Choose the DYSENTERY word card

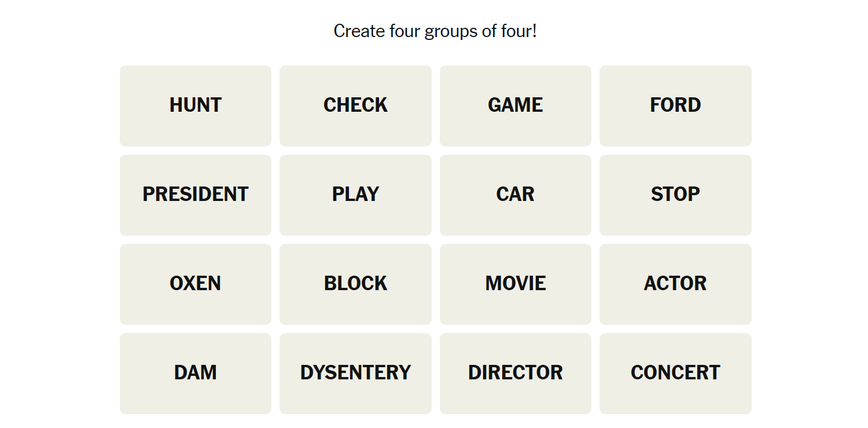(355, 373)
